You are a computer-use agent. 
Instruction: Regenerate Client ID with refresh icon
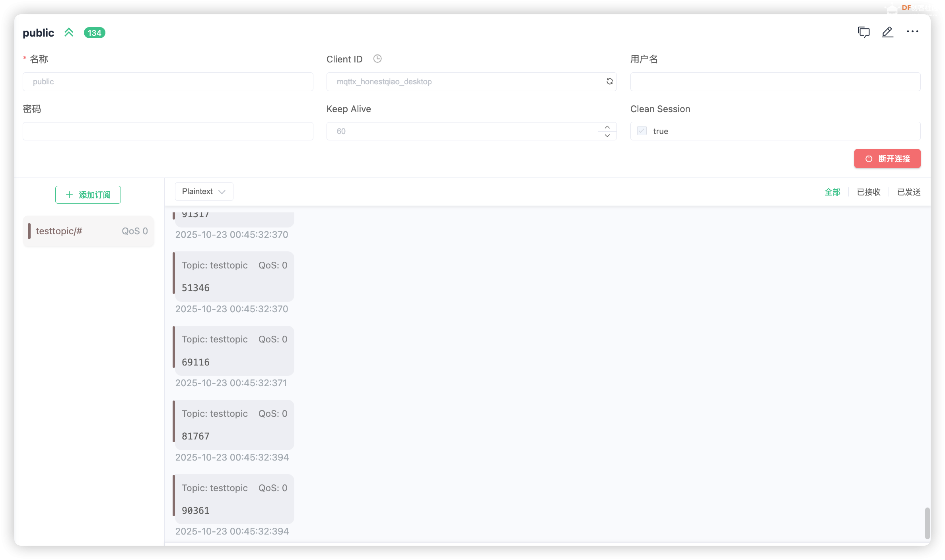point(609,82)
